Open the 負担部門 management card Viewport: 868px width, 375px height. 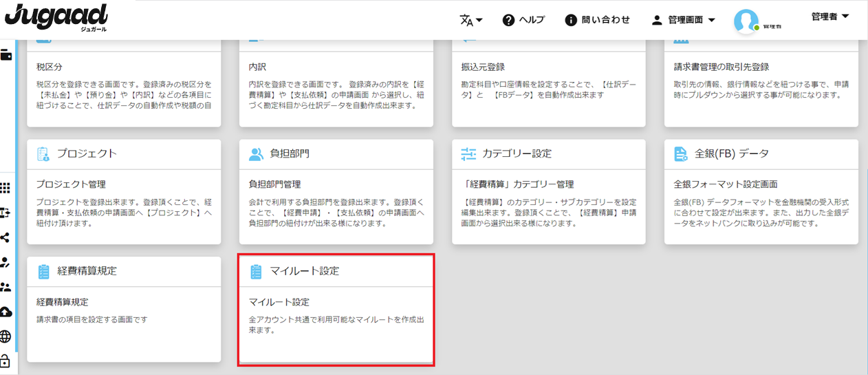(x=336, y=191)
